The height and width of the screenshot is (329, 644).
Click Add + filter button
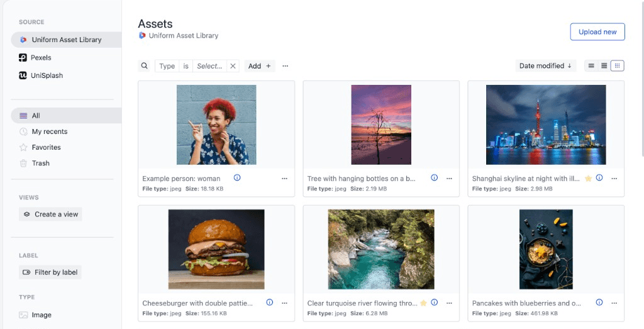point(260,66)
